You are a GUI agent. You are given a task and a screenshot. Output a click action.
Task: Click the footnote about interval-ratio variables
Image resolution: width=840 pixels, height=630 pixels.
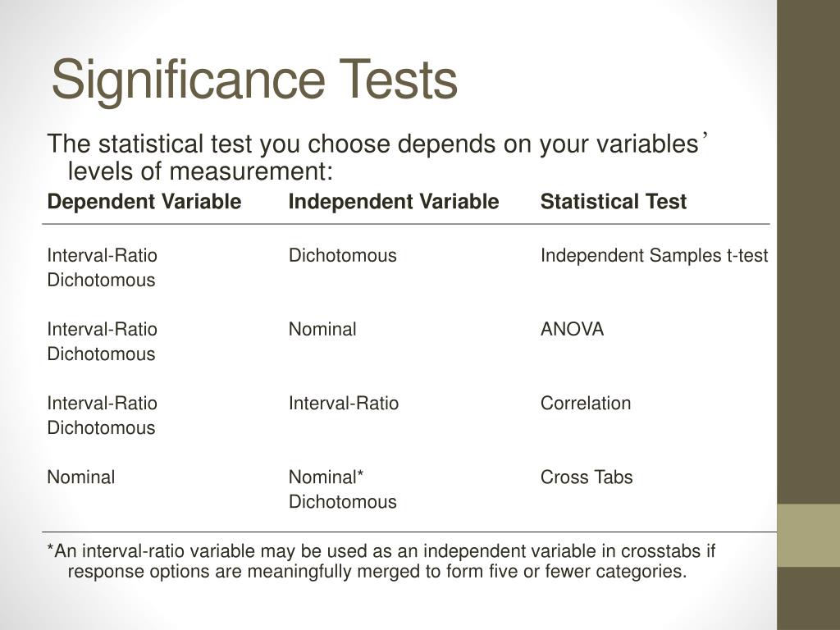[381, 561]
